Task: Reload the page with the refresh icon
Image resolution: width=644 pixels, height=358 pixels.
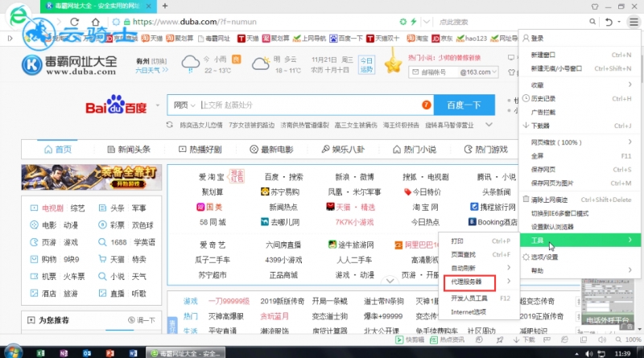Action: (x=74, y=22)
